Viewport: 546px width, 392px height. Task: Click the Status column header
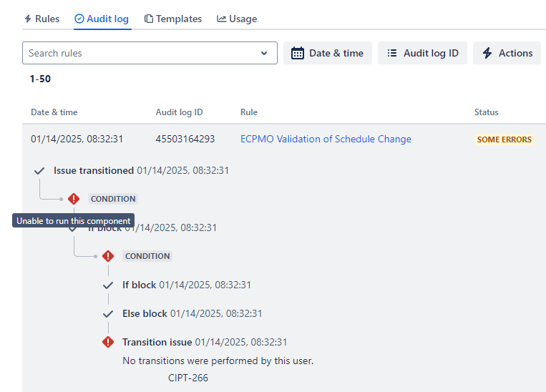point(486,112)
